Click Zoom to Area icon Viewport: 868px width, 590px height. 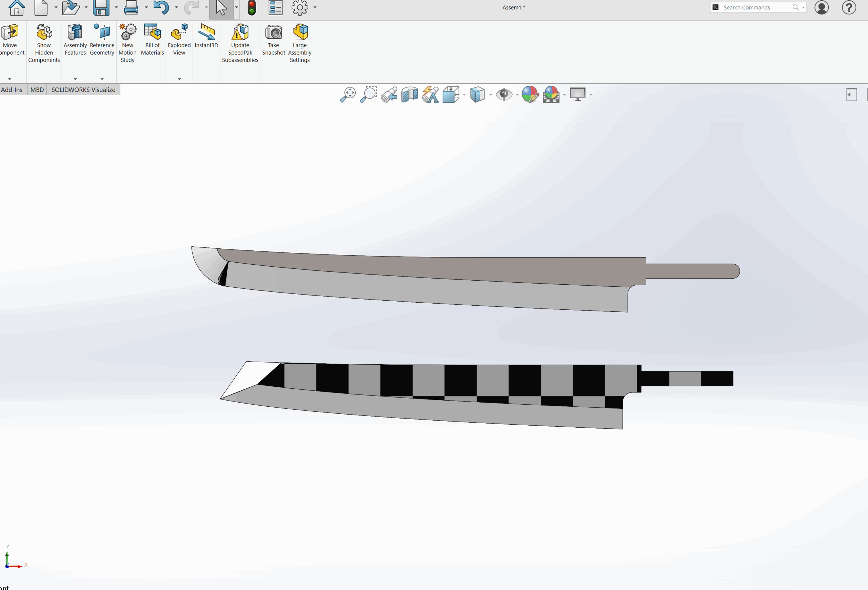click(368, 95)
